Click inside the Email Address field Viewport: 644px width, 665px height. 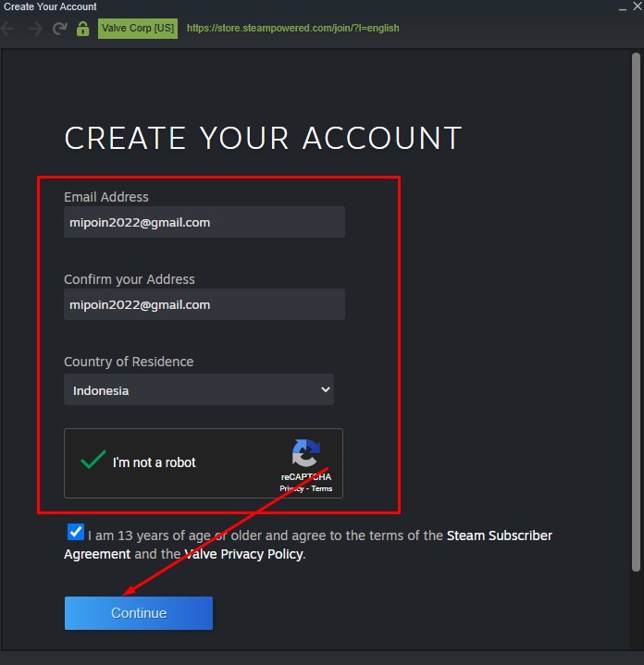click(x=204, y=222)
